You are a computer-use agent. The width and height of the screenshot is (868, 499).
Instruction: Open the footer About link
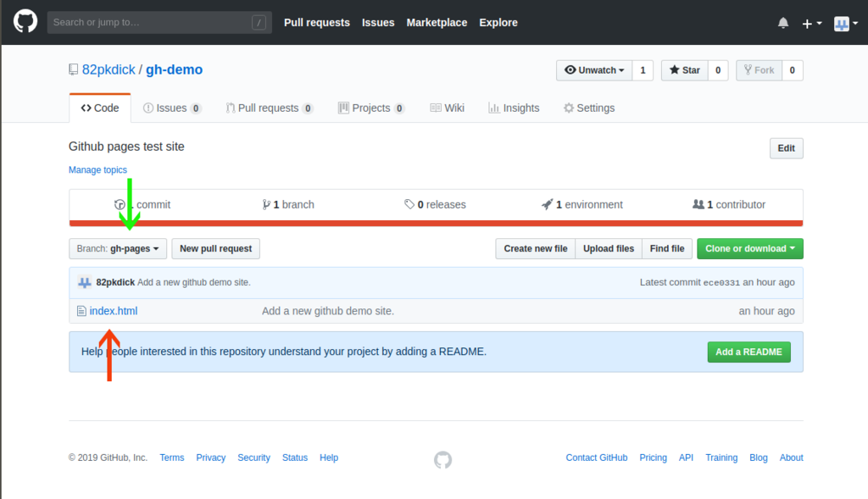click(791, 457)
